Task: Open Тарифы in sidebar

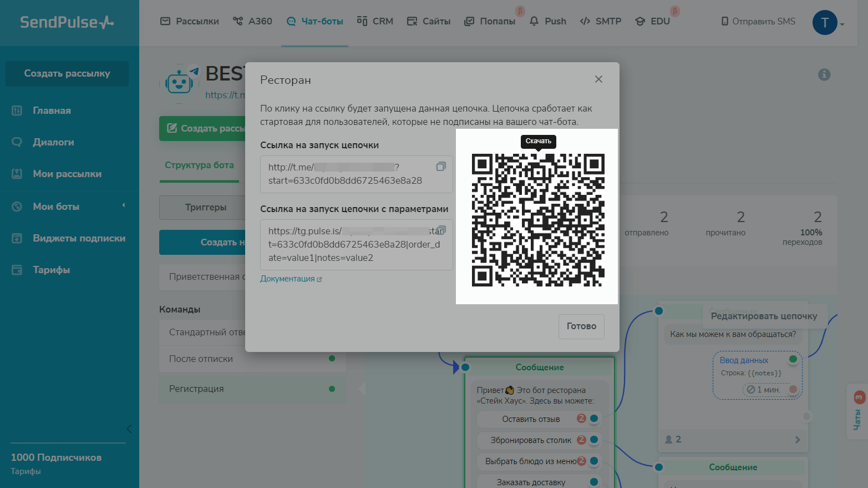Action: tap(51, 270)
